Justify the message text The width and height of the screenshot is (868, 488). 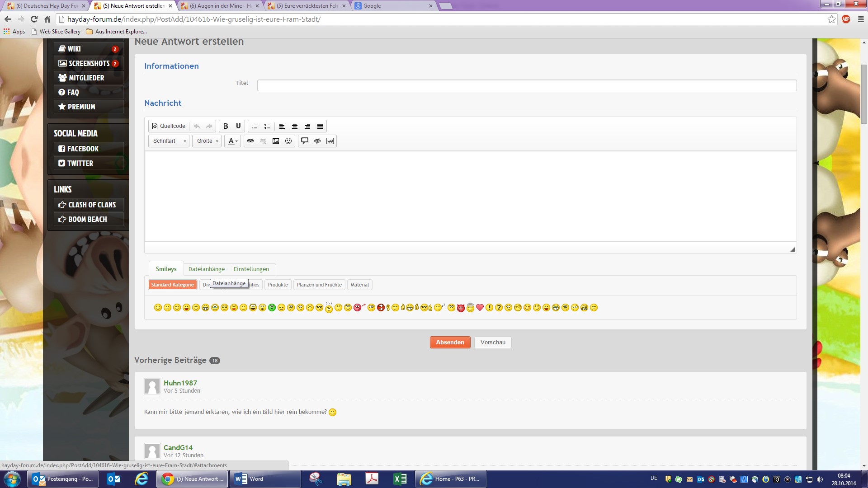pos(320,126)
